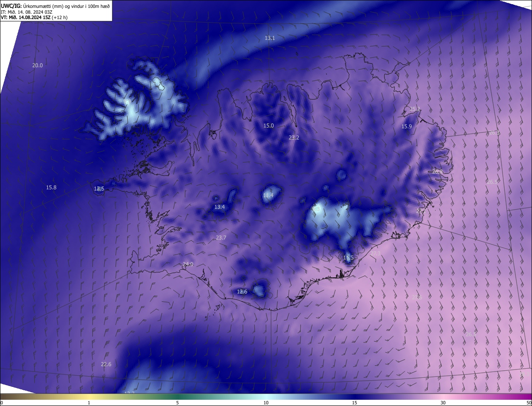Click the 1 tick label on the color scale

pos(89,403)
